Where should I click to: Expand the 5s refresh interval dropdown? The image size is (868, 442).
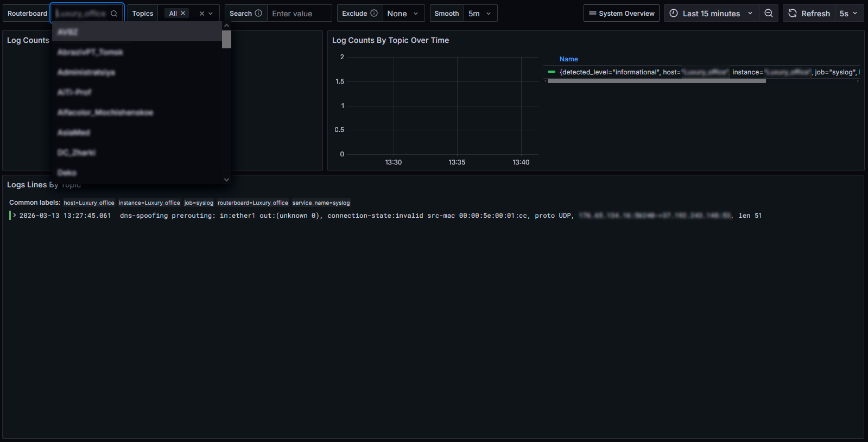(x=848, y=14)
